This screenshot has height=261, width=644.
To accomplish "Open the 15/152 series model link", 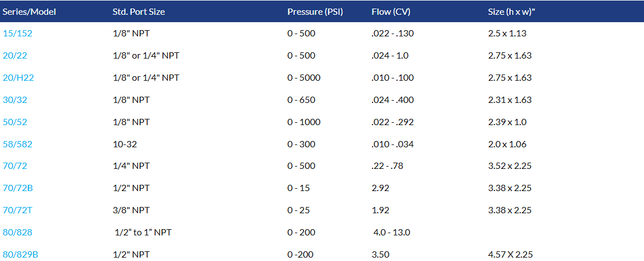I will coord(18,34).
